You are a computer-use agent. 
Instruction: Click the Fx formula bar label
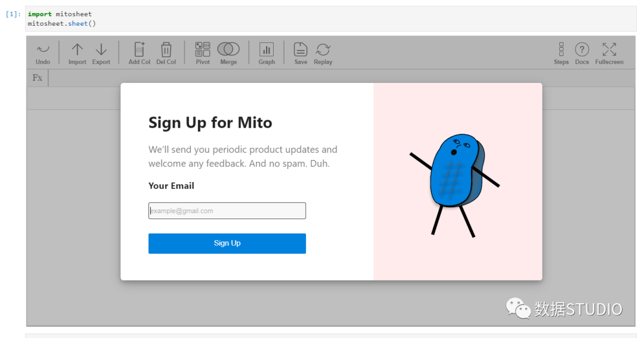[x=38, y=78]
